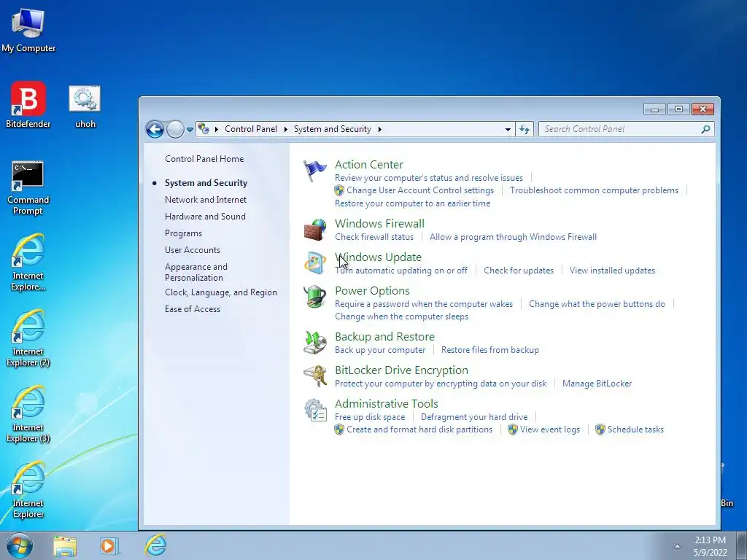Open the Administrative Tools gear icon

[315, 410]
